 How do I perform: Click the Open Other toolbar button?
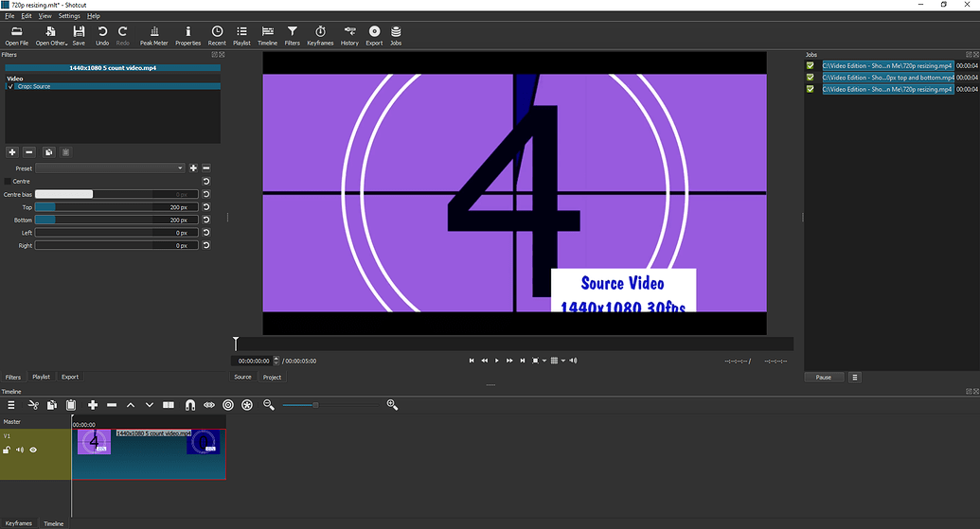point(51,36)
